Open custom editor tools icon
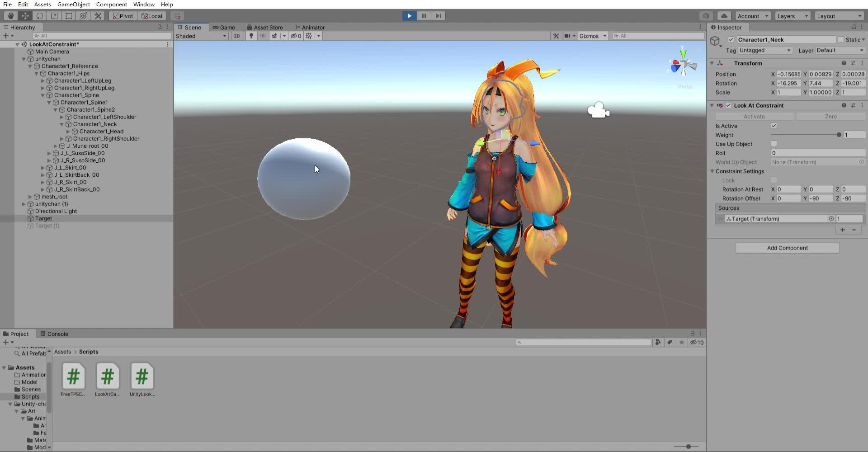 point(97,16)
